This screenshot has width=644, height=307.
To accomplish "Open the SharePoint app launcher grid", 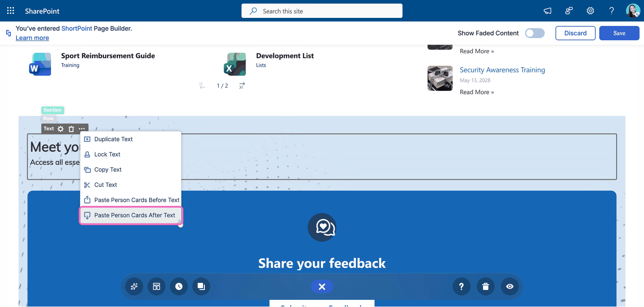I will [x=11, y=11].
